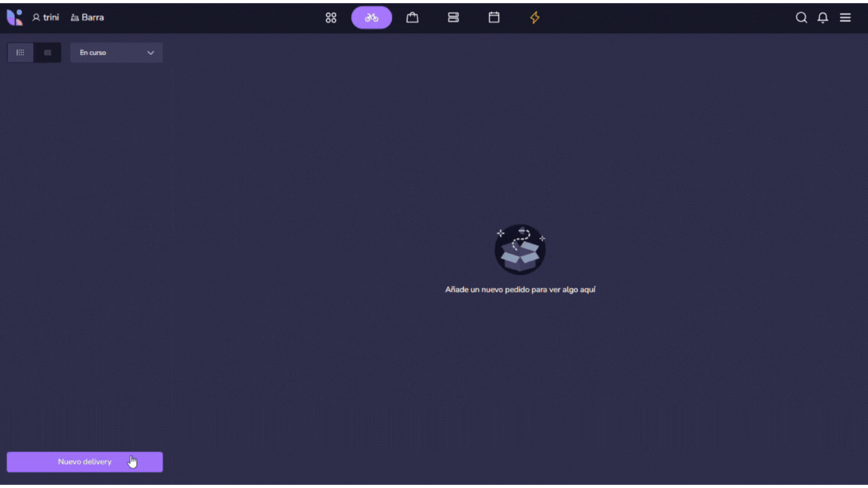Switch to card view layout
868x488 pixels.
pos(47,53)
